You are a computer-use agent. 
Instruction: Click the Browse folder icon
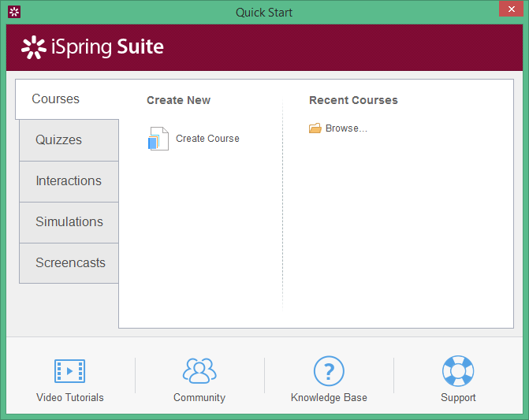click(315, 128)
